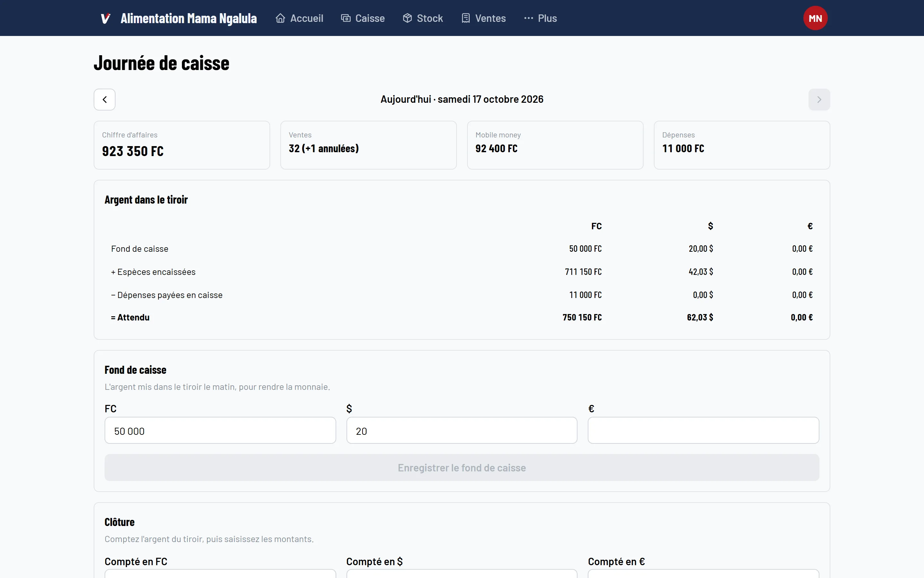Viewport: 924px width, 578px height.
Task: Click the 'Compté en €' label
Action: coord(616,562)
